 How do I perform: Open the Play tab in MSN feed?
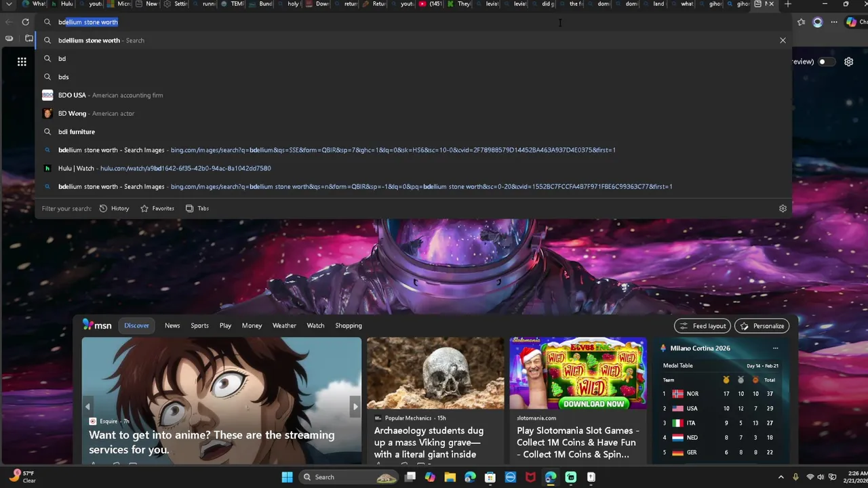tap(225, 325)
